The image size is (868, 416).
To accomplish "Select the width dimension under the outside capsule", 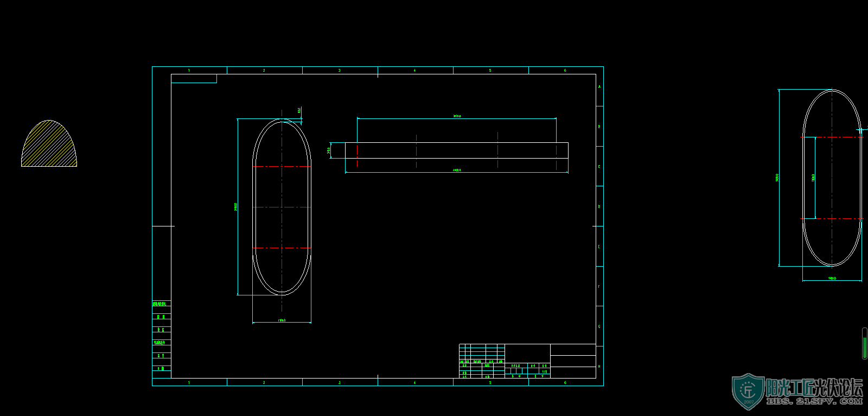I will point(832,280).
